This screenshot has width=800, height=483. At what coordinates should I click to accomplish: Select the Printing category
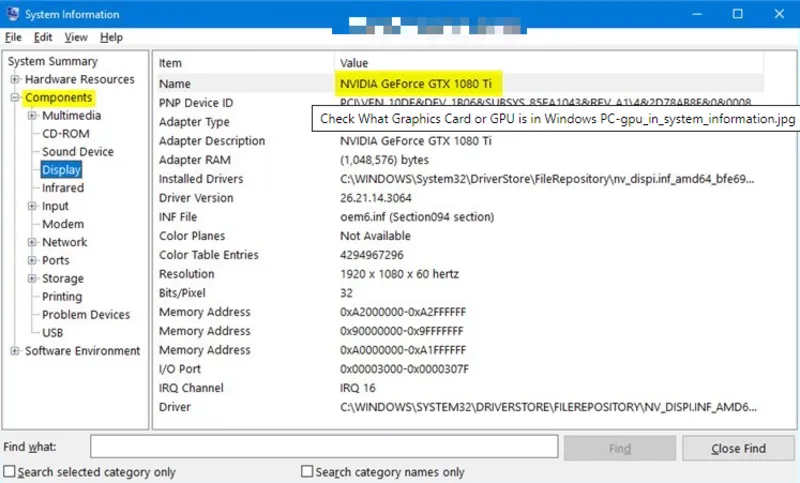(62, 296)
